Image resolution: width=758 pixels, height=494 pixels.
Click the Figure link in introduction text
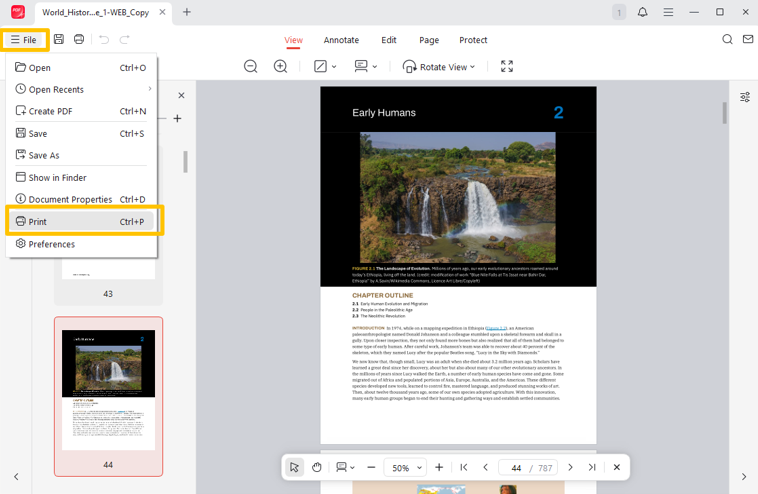pos(496,328)
